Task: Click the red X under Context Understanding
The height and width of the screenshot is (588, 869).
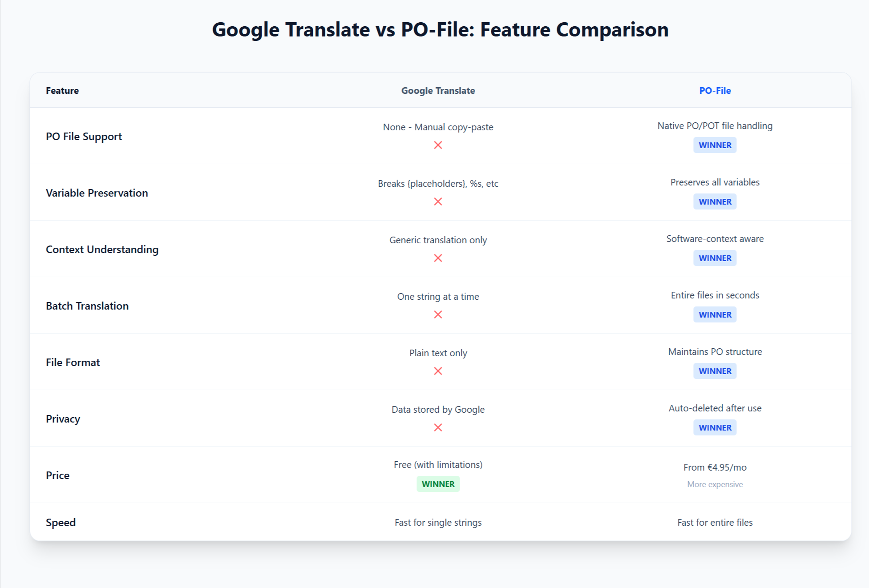Action: (x=438, y=258)
